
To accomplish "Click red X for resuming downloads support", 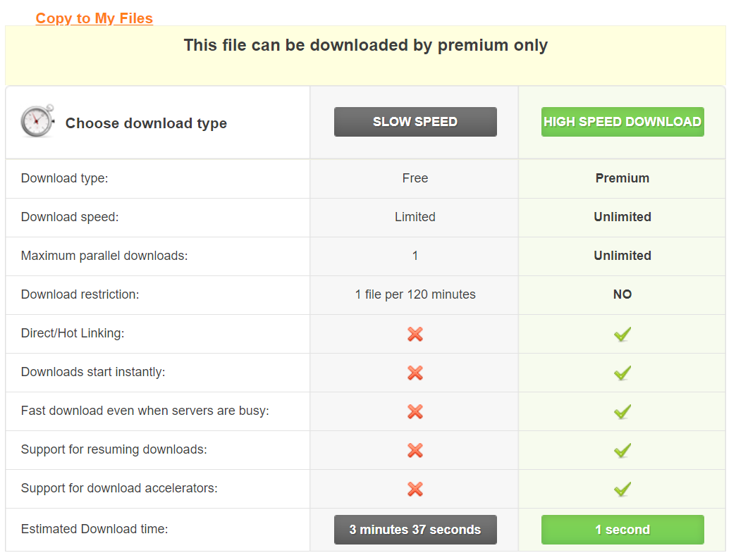I will [415, 450].
